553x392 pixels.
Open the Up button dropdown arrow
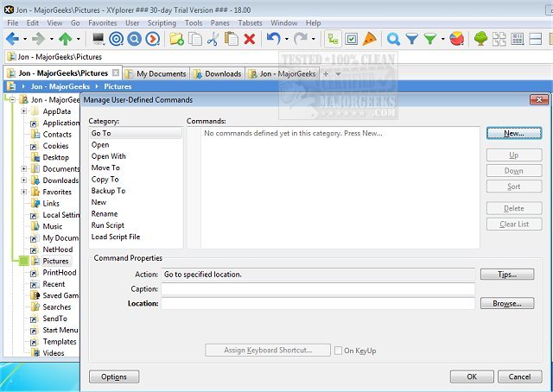tap(79, 39)
